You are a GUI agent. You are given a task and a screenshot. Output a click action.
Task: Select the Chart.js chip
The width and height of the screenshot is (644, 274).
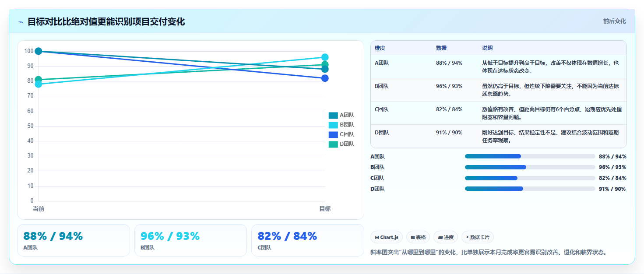pos(386,237)
